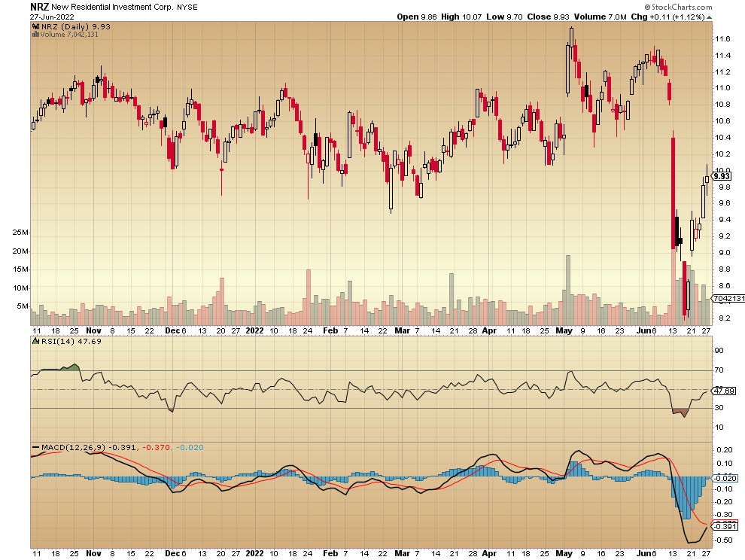Click the MACD(12,26,9) panel label
This screenshot has width=745, height=560.
[73, 447]
